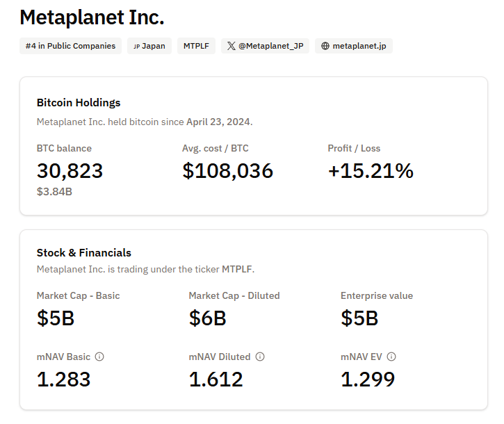Screen dimensions: 504x424
Task: Click the Metaplanet Inc. page heading
Action: coord(92,17)
